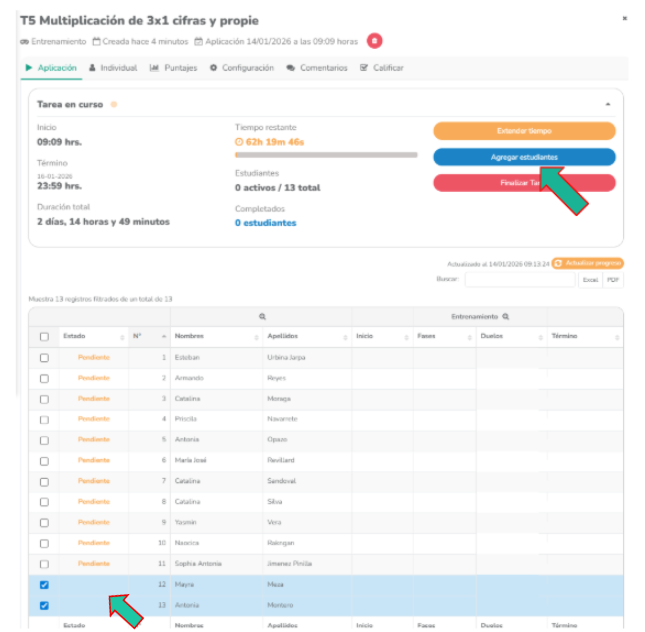Screen dimensions: 645x632
Task: Sort the table by Estado column
Action: point(92,337)
